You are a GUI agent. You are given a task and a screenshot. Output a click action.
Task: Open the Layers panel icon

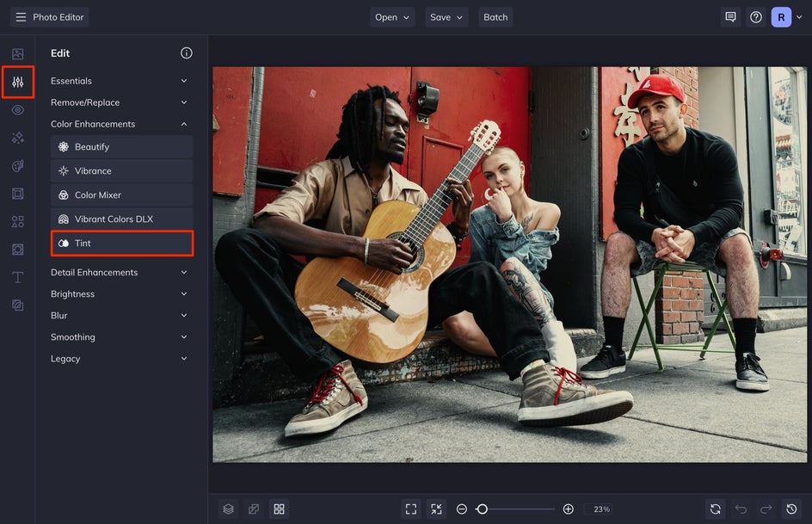pyautogui.click(x=229, y=509)
